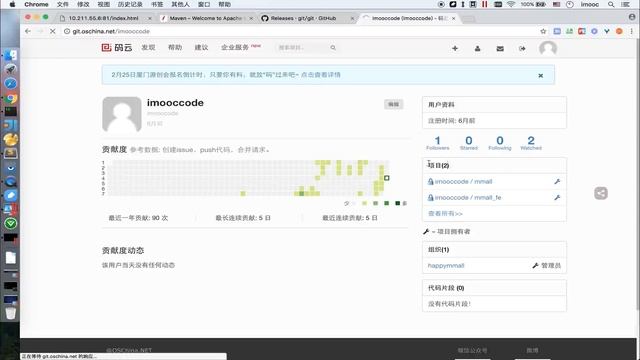Click the 最长连续贡献: 5 日 statistic

pos(243,218)
